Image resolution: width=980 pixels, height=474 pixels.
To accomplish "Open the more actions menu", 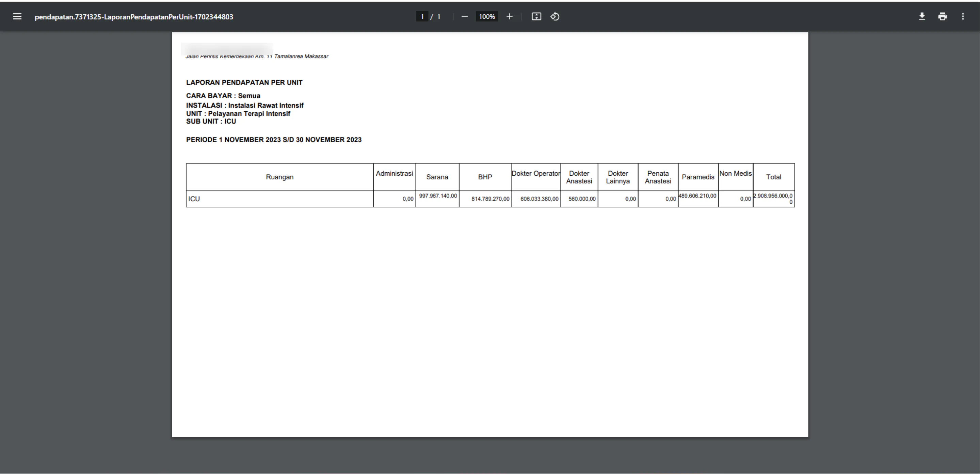I will [x=963, y=16].
